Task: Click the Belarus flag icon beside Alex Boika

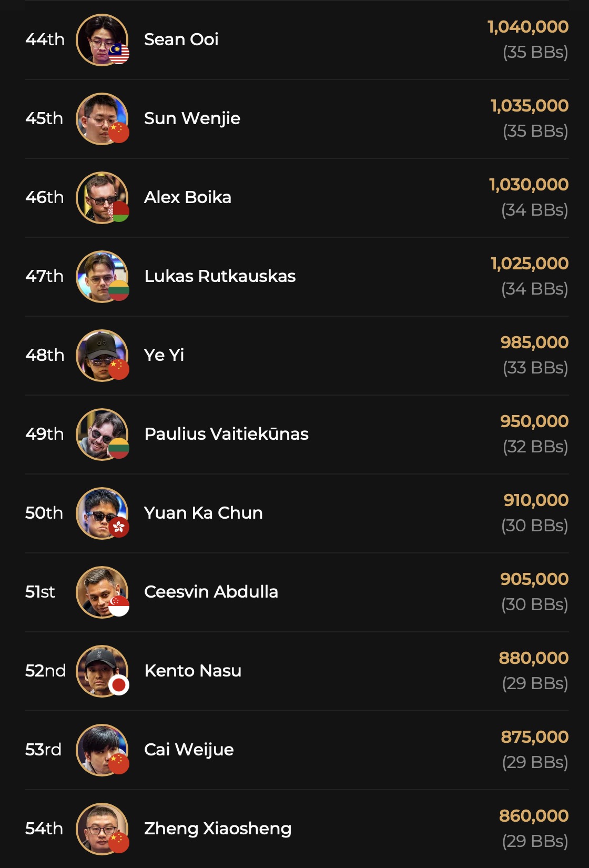Action: coord(119,211)
